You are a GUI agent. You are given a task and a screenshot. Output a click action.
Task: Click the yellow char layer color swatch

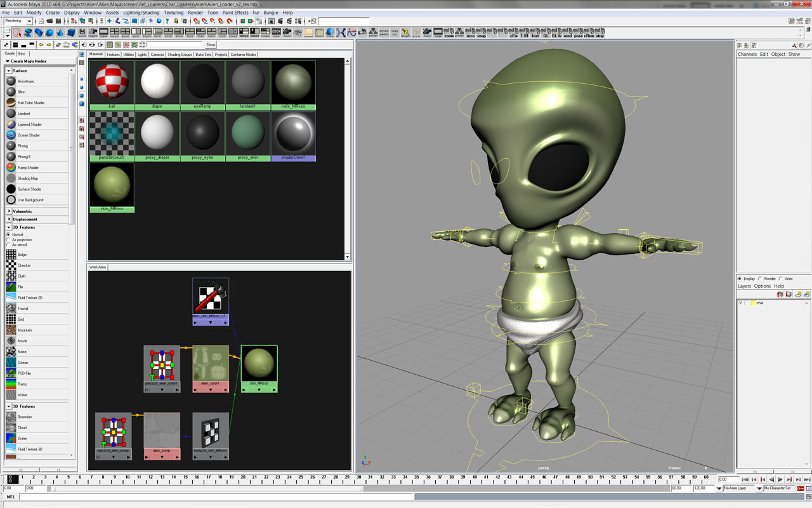click(752, 303)
